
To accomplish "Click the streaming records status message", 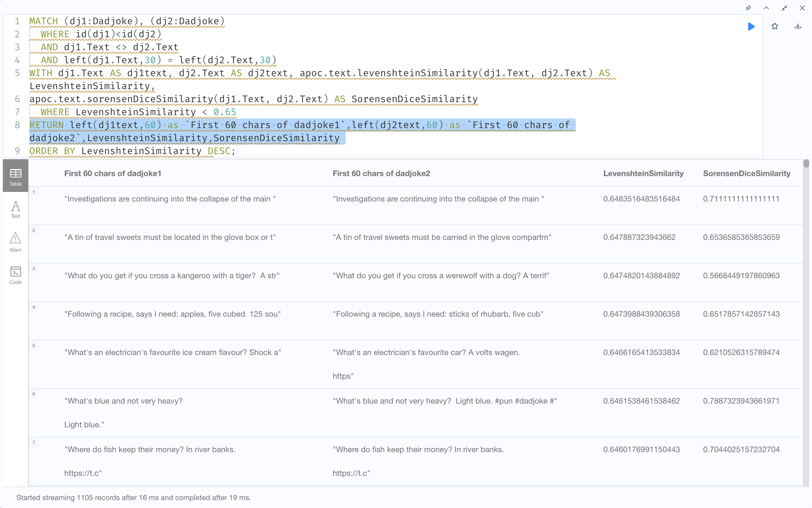I will click(x=134, y=498).
